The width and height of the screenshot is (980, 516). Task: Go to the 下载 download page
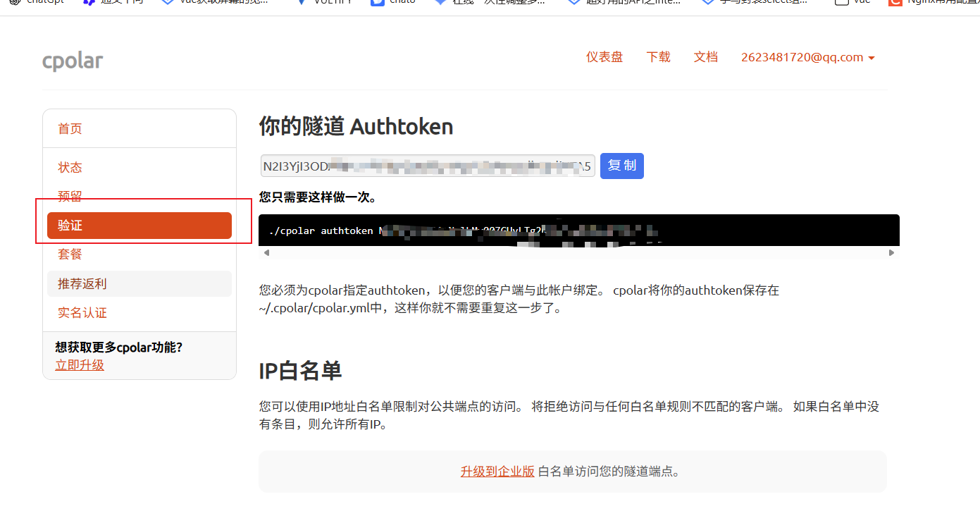[x=659, y=57]
